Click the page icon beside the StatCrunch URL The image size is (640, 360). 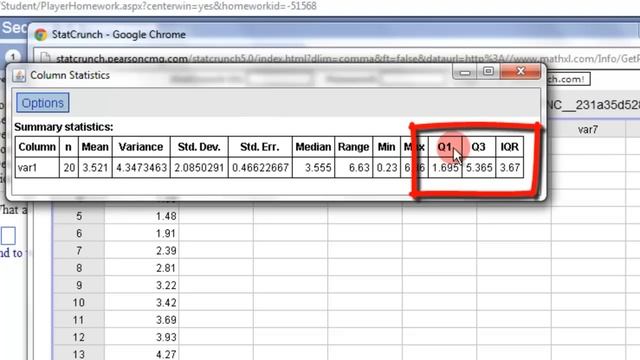[x=46, y=58]
